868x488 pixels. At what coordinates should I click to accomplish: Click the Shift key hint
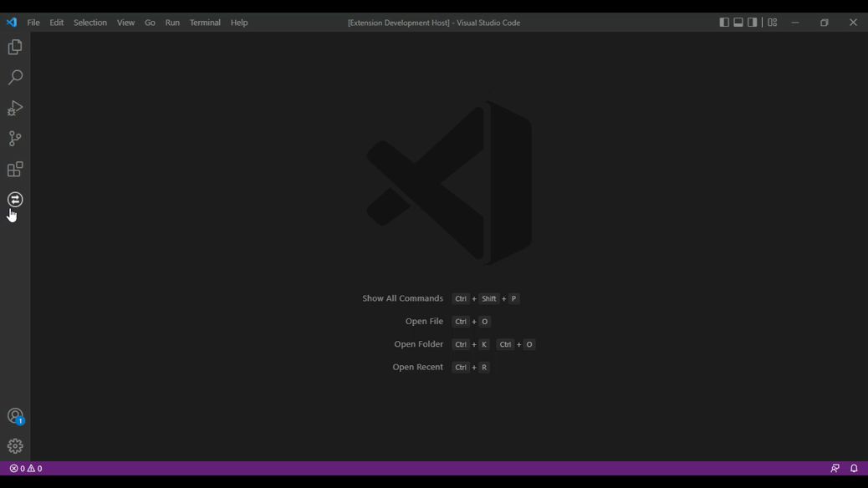pyautogui.click(x=489, y=299)
